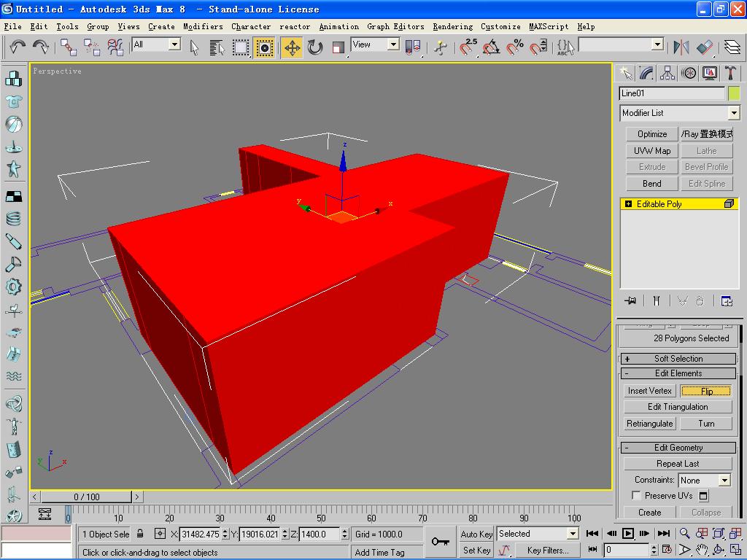747x560 pixels.
Task: Toggle the Percent Snap button
Action: 515,47
